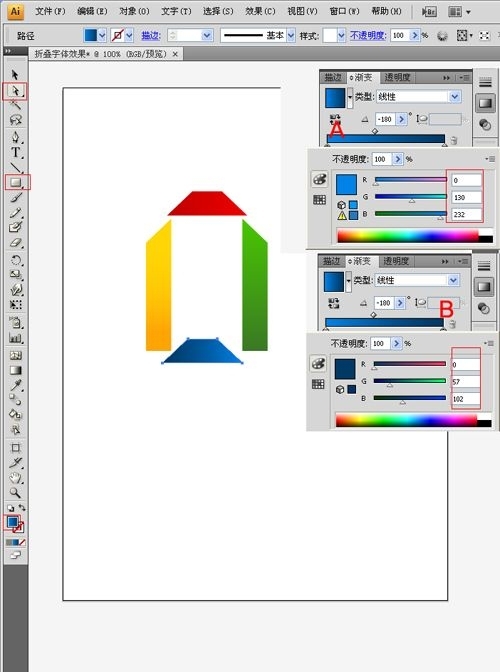Viewport: 500px width, 672px height.
Task: Toggle the Gradient dock icon beside upper panel
Action: (x=485, y=103)
